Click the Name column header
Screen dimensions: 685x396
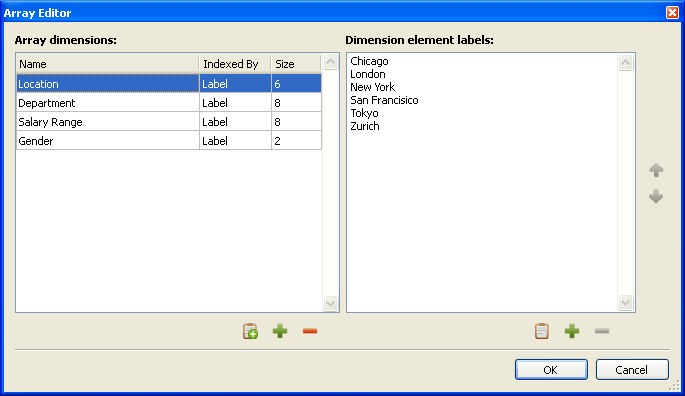(x=107, y=64)
